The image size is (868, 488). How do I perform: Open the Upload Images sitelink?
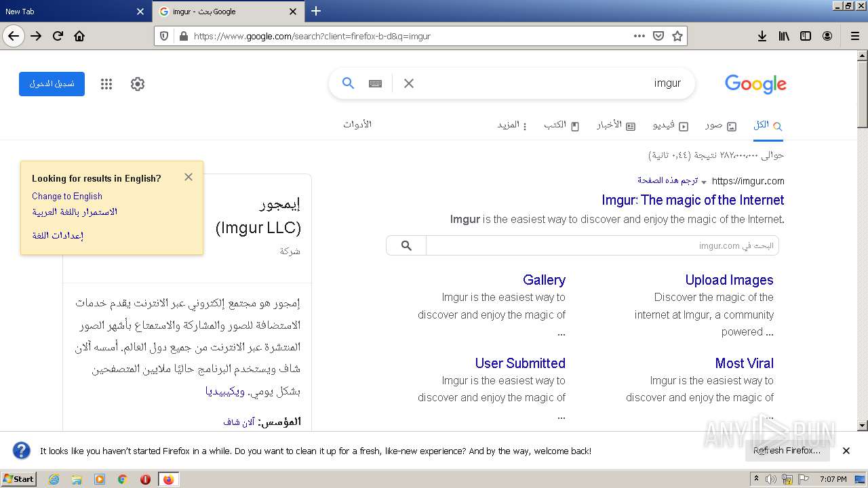click(x=729, y=280)
